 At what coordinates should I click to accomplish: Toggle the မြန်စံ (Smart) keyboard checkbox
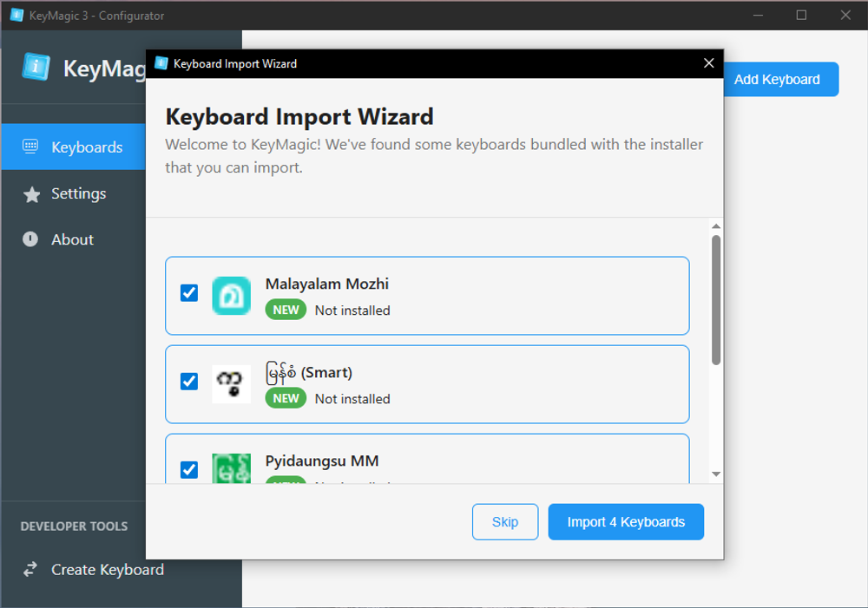[x=188, y=381]
